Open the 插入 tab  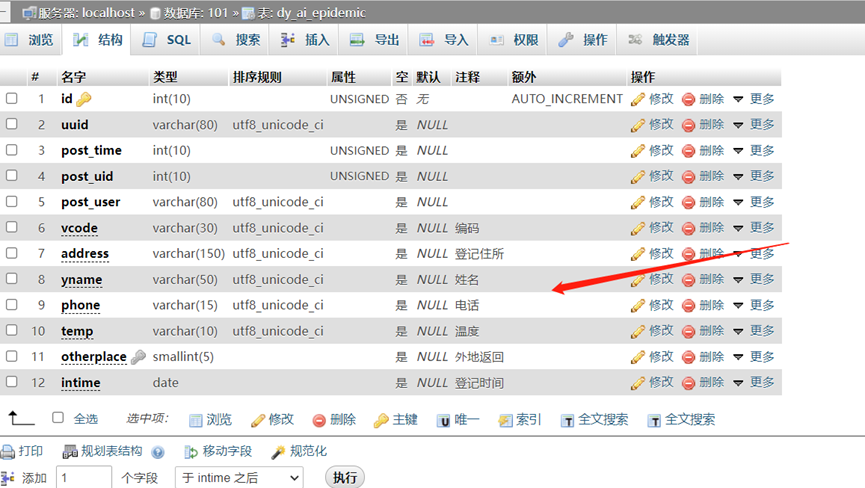coord(306,40)
